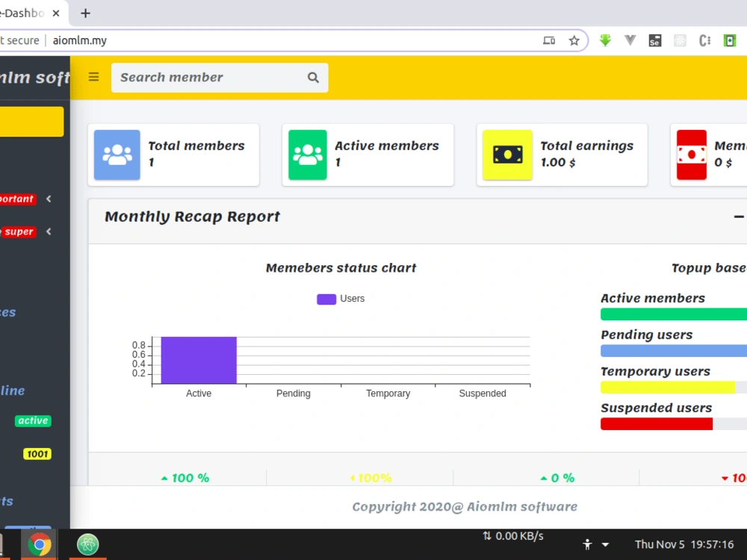
Task: Click the network speed 0.00 KB/s indicator
Action: click(513, 536)
